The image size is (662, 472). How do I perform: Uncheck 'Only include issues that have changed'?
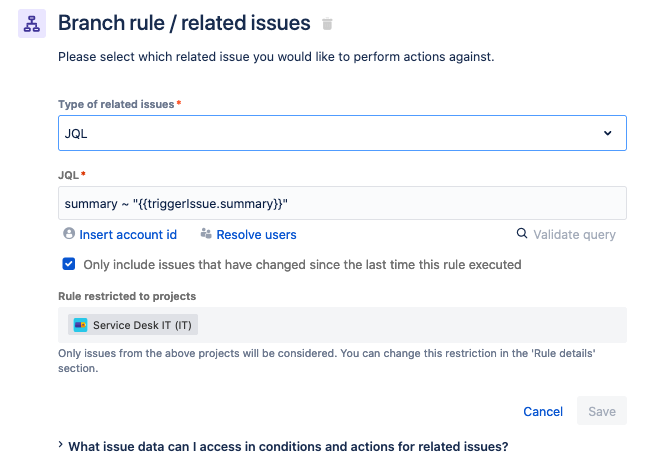point(69,265)
